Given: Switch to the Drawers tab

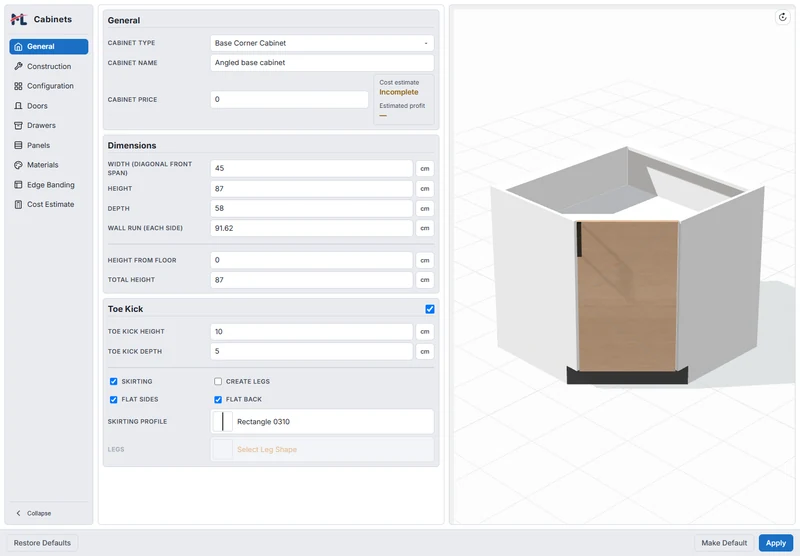Looking at the screenshot, I should (x=48, y=125).
